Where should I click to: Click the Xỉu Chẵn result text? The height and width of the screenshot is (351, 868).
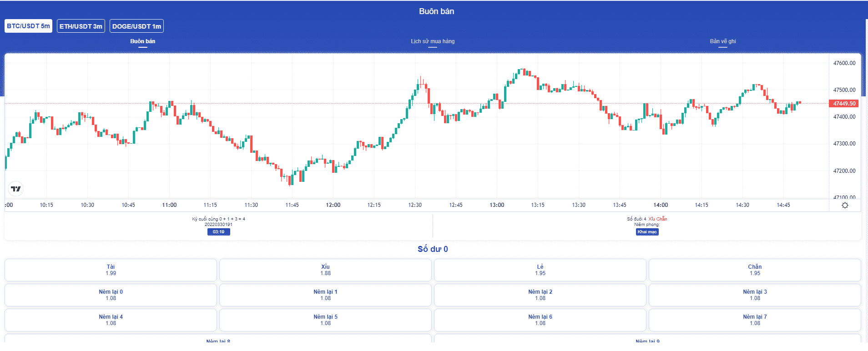click(x=657, y=219)
